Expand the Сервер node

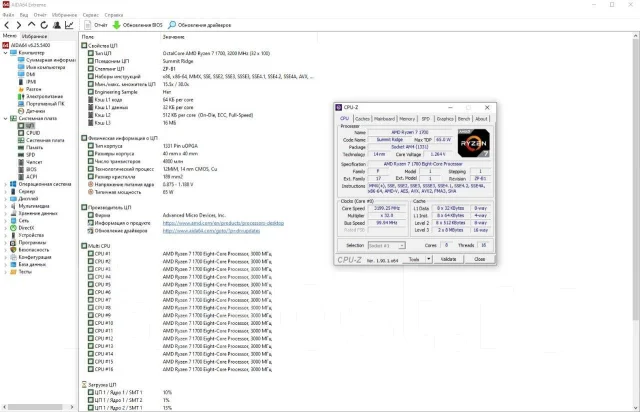[5, 192]
